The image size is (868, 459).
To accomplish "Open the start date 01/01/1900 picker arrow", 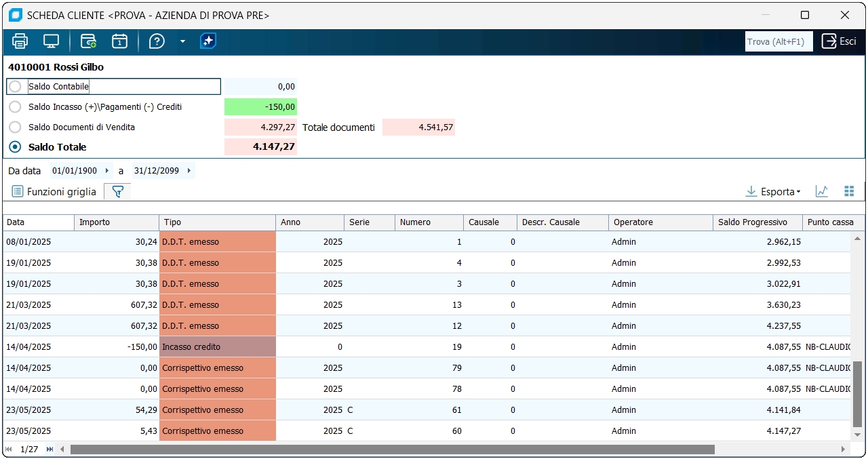I will (x=107, y=171).
